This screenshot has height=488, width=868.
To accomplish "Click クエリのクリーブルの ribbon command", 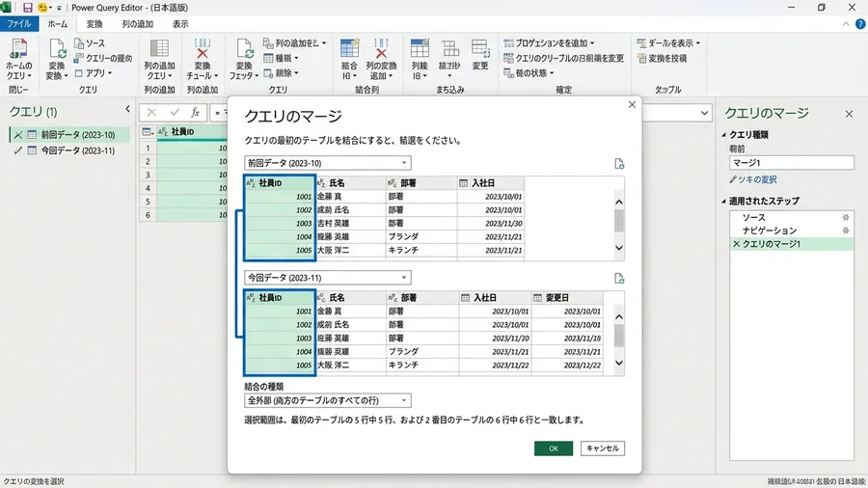I will 563,58.
